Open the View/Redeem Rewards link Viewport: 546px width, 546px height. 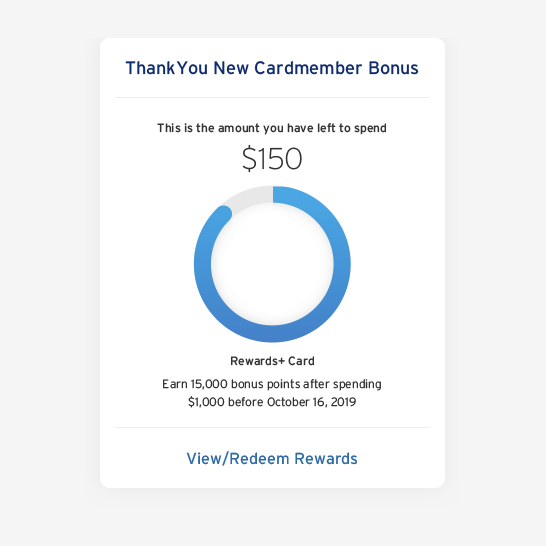(x=272, y=459)
